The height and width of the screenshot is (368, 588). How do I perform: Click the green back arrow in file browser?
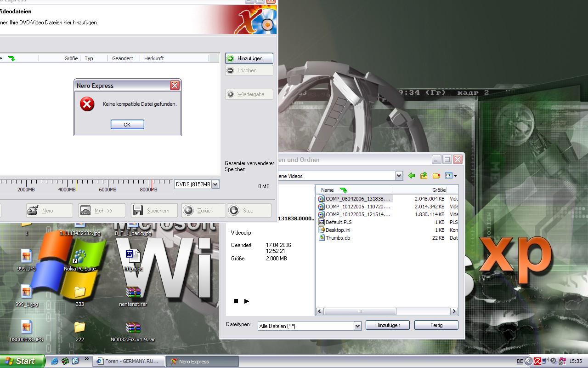click(412, 176)
